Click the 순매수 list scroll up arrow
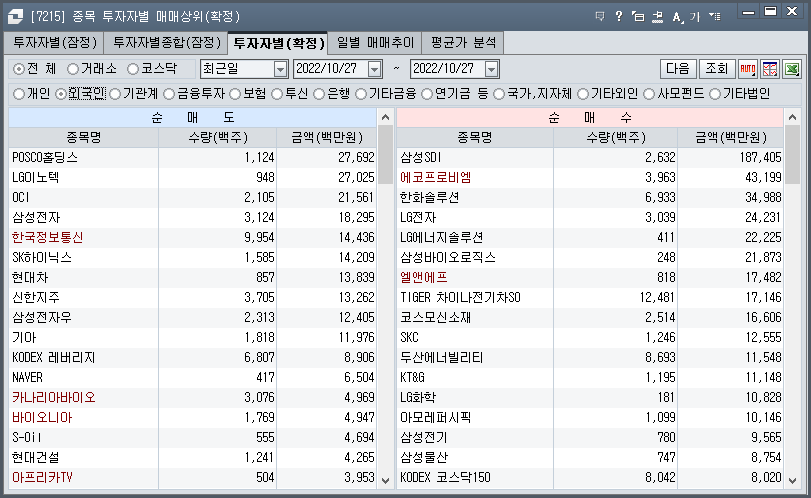Screen dimensions: 811x498 [x=792, y=117]
